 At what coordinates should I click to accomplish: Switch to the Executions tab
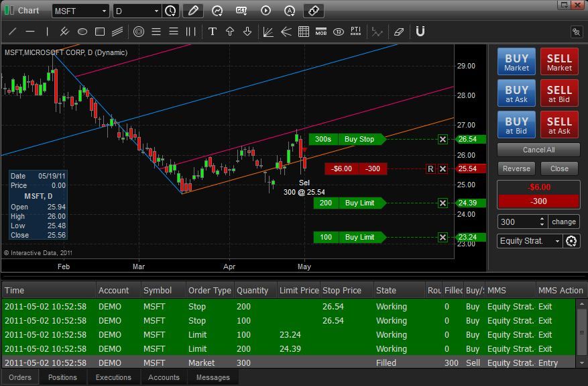tap(113, 377)
